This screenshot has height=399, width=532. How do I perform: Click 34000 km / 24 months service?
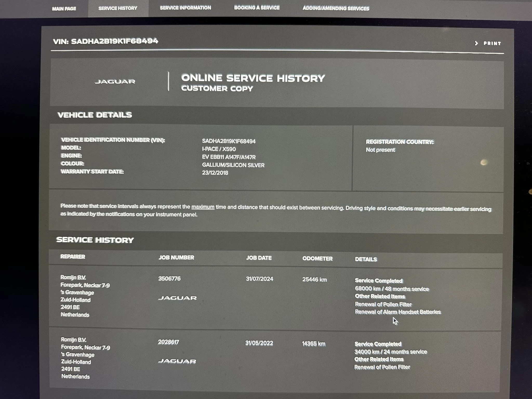pyautogui.click(x=391, y=352)
